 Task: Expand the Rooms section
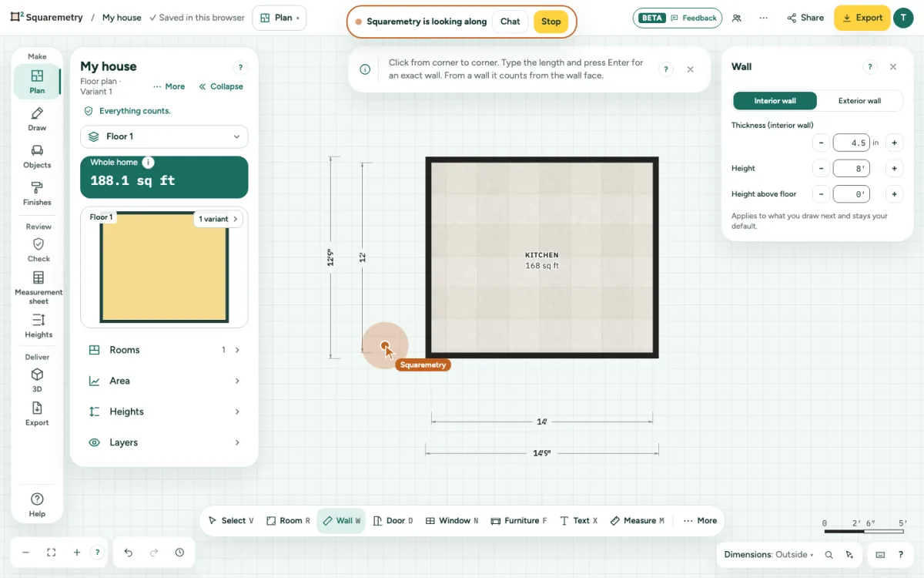click(164, 350)
